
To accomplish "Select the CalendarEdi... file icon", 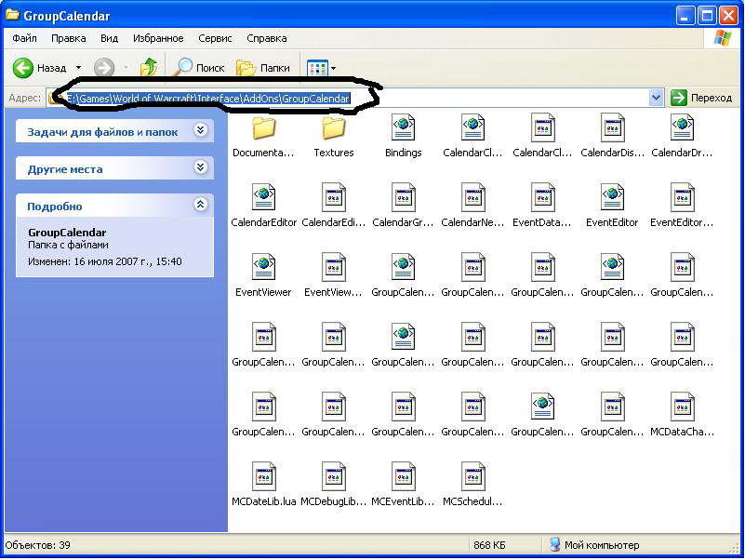I will (x=334, y=197).
